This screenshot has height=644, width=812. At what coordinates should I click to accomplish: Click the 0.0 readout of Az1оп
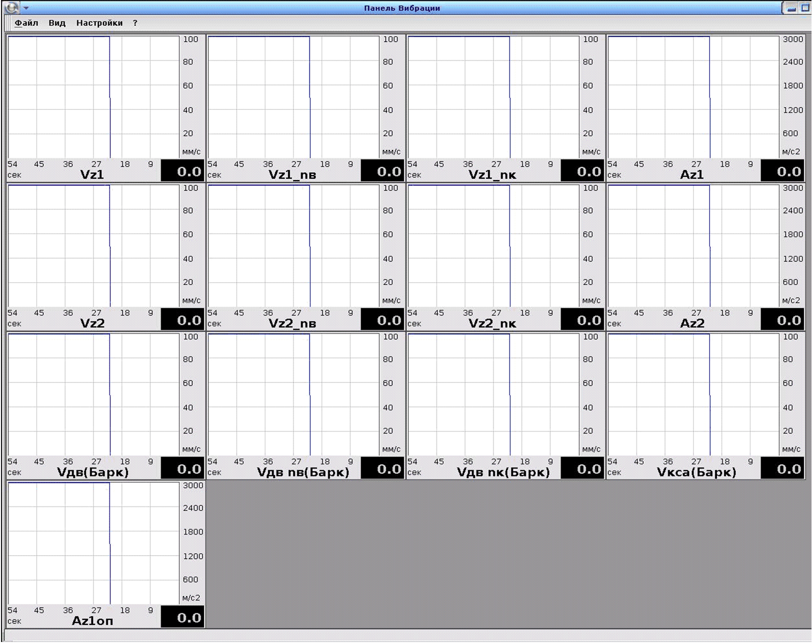point(182,617)
